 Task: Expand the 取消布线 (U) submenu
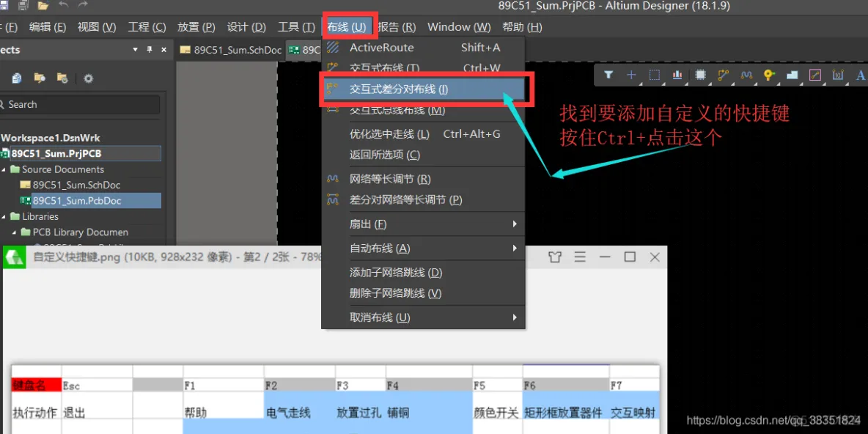point(424,317)
